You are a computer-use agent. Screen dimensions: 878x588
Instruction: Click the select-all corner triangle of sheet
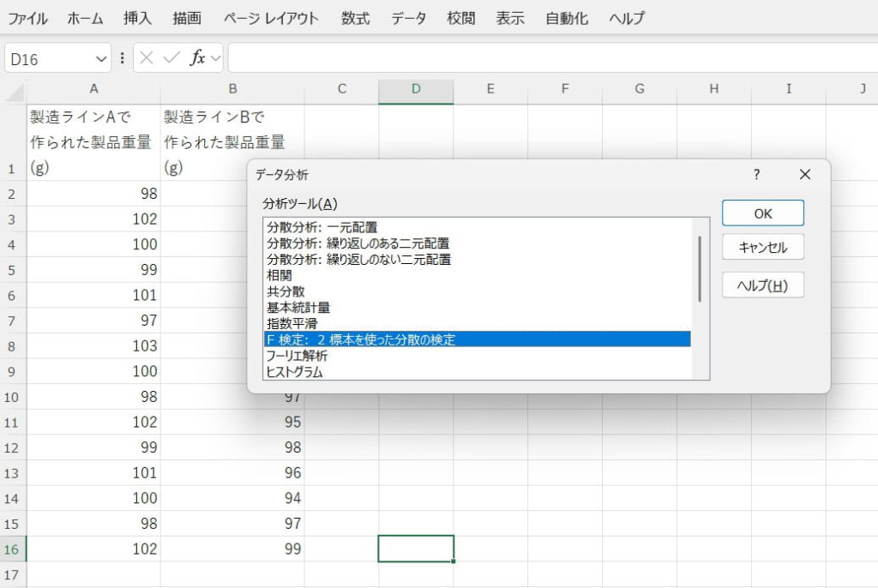15,91
